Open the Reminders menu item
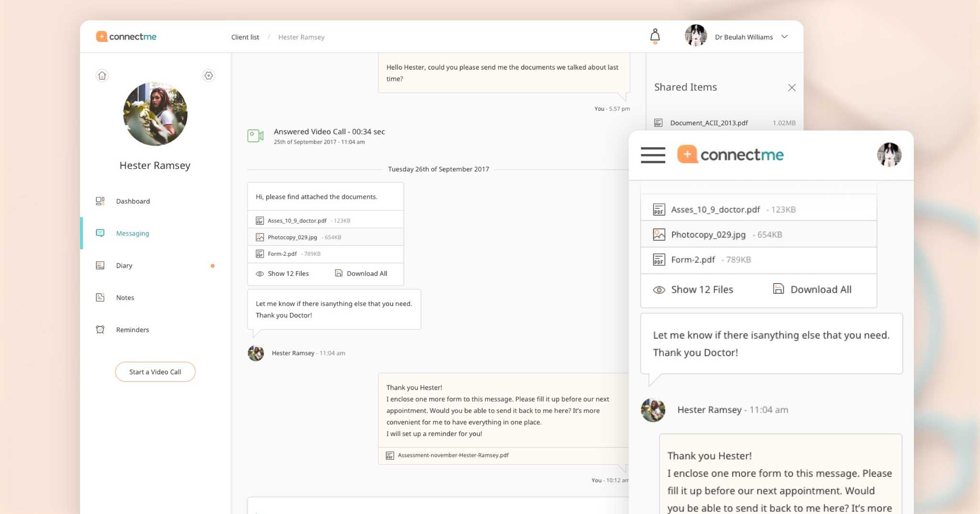Viewport: 980px width, 514px height. [x=133, y=329]
